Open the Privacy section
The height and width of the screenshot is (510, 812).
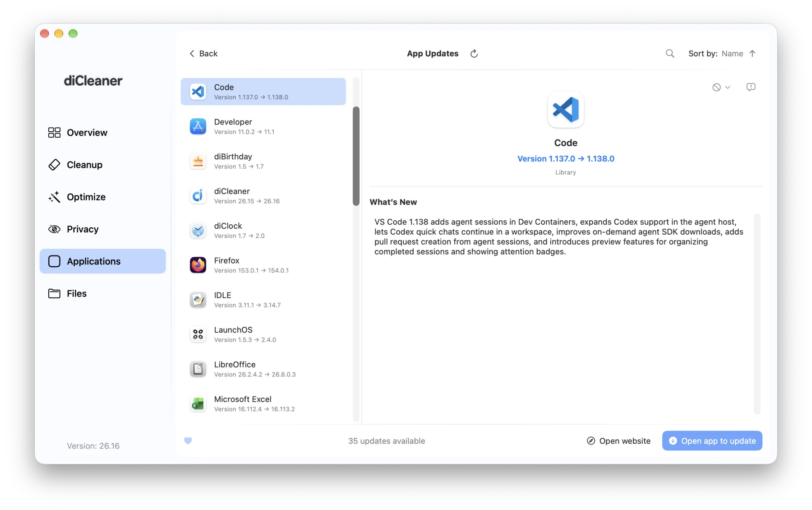(x=103, y=229)
